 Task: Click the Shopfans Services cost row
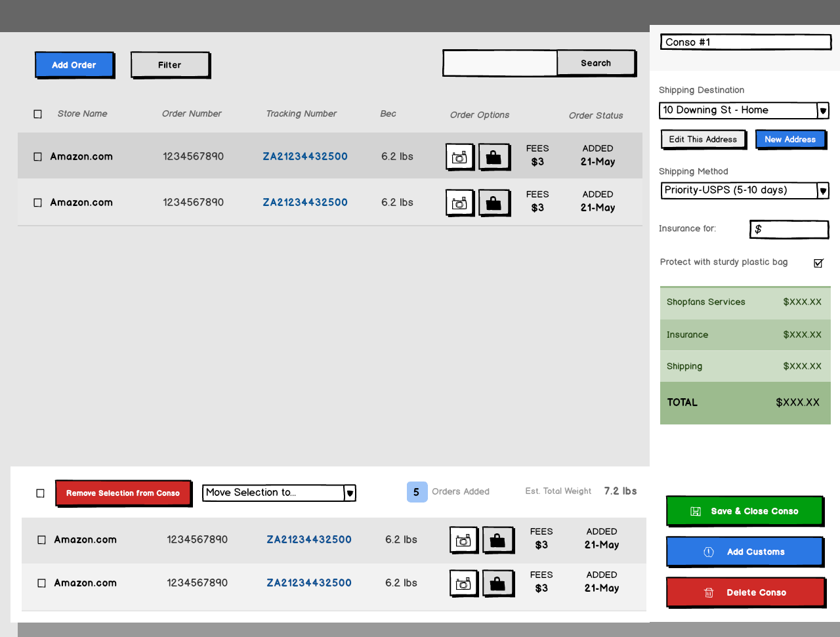(745, 302)
